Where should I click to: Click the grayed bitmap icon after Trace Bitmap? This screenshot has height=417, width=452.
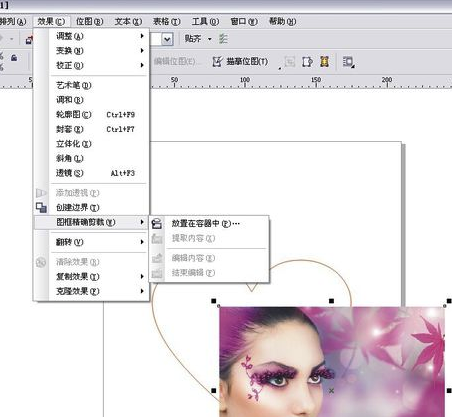290,62
